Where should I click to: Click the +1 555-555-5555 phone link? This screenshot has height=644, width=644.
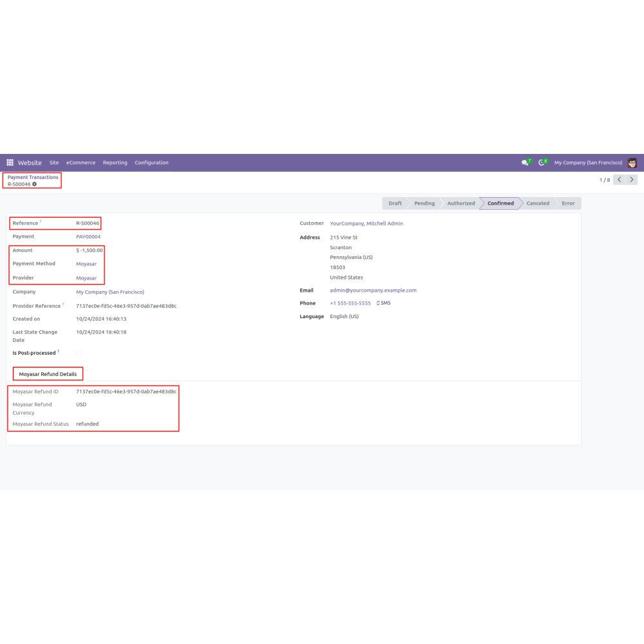point(350,303)
